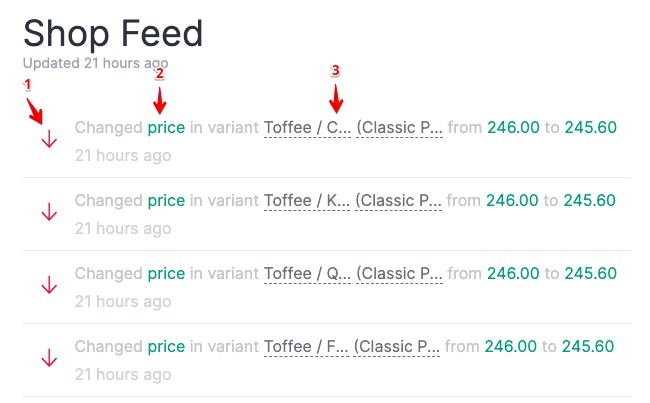Click the Shop Feed heading

point(113,33)
